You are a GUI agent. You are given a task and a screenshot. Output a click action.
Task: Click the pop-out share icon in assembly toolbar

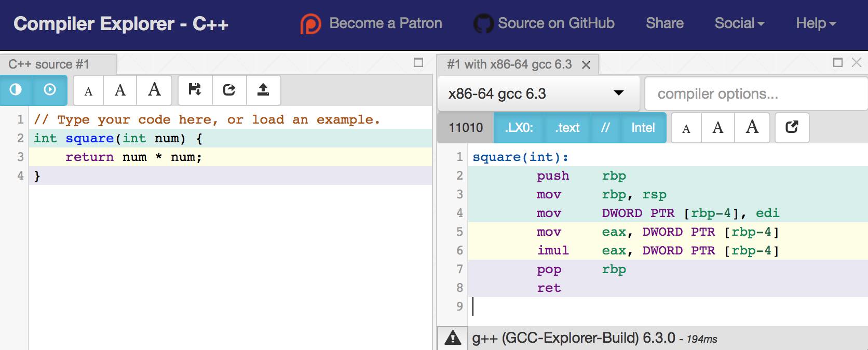(792, 127)
